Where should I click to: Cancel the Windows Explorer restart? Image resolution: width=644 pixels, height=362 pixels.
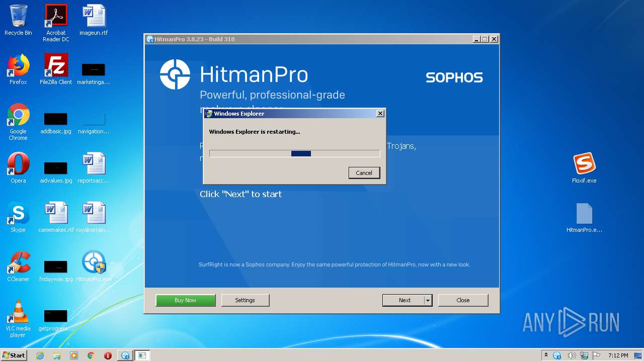click(x=364, y=172)
